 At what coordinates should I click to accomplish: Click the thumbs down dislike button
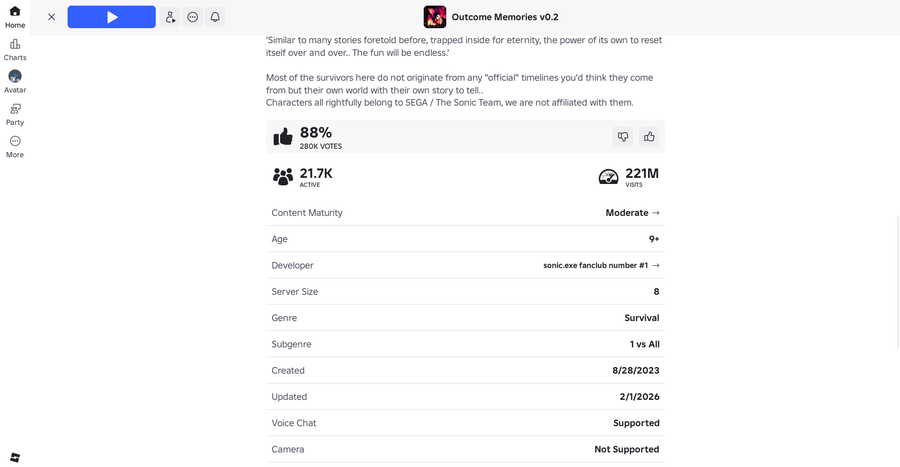[623, 137]
